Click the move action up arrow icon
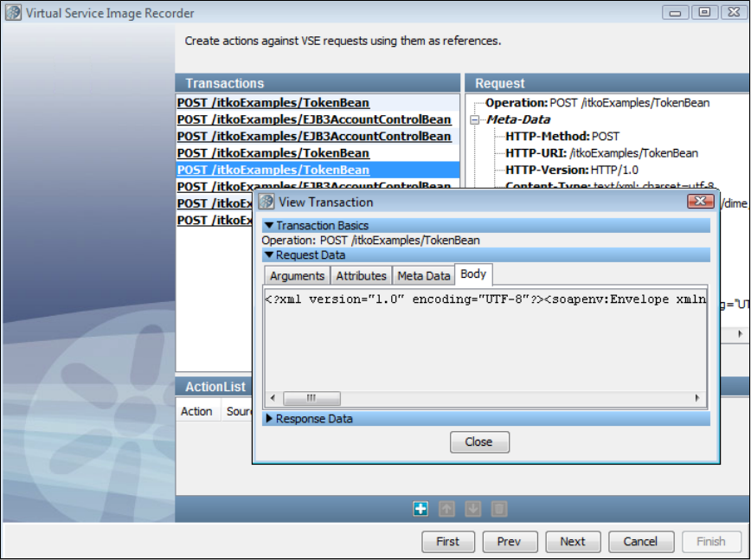Viewport: 751px width, 560px height. pos(446,509)
